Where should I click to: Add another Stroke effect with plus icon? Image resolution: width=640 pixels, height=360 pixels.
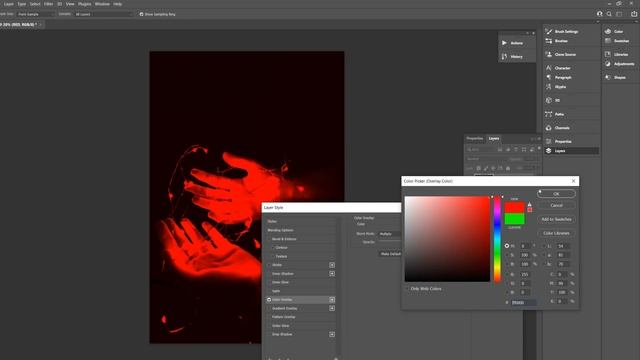point(332,265)
